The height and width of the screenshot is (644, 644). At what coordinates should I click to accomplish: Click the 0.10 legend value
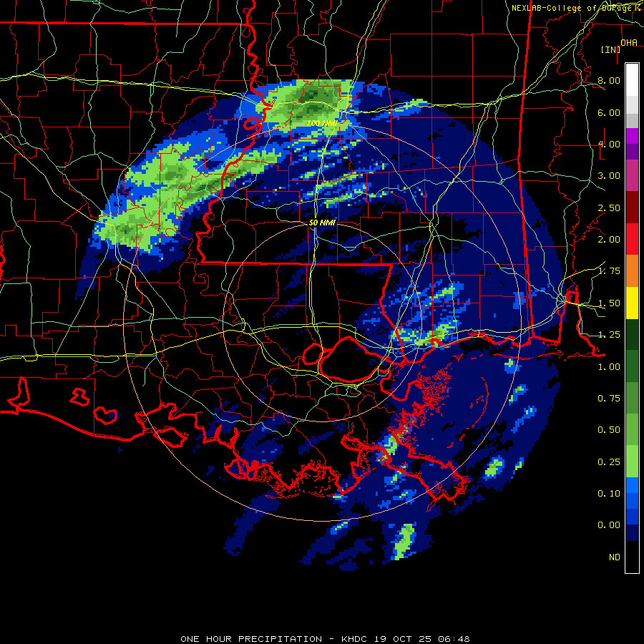point(609,494)
